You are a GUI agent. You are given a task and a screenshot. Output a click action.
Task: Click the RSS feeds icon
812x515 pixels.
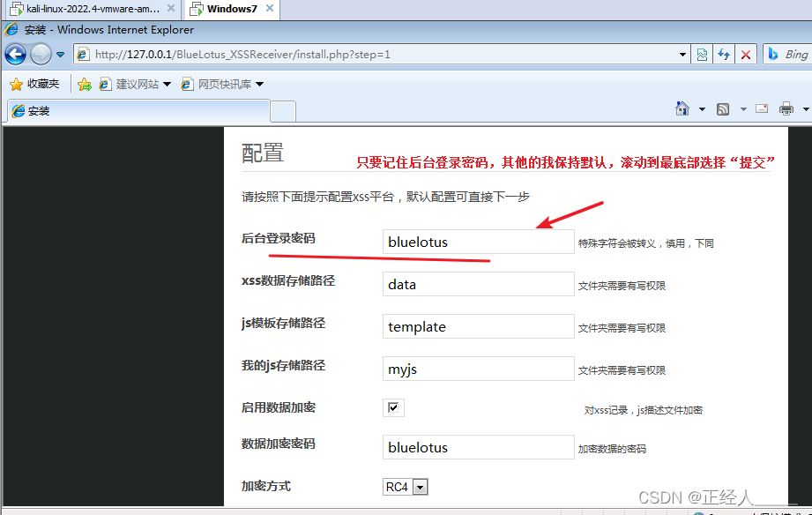pos(723,108)
